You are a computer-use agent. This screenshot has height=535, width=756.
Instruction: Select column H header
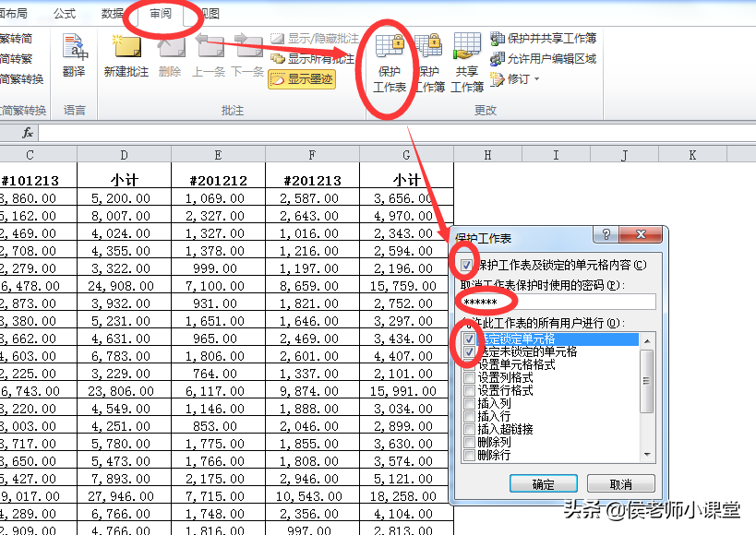(x=487, y=155)
